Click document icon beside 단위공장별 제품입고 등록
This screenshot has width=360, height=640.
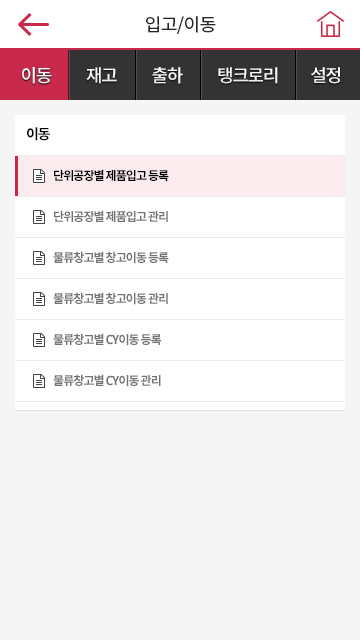tap(39, 176)
